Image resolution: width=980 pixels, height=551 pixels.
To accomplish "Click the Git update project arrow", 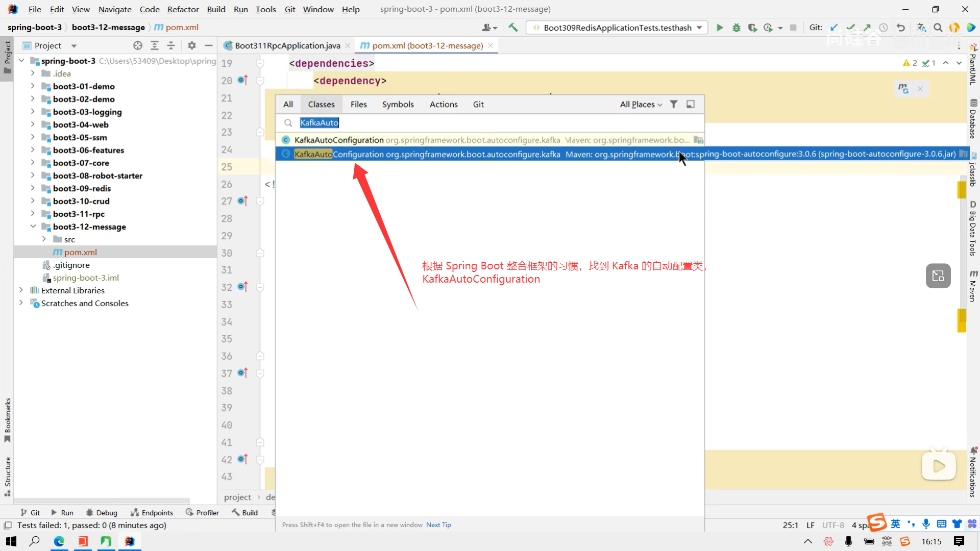I will (834, 28).
